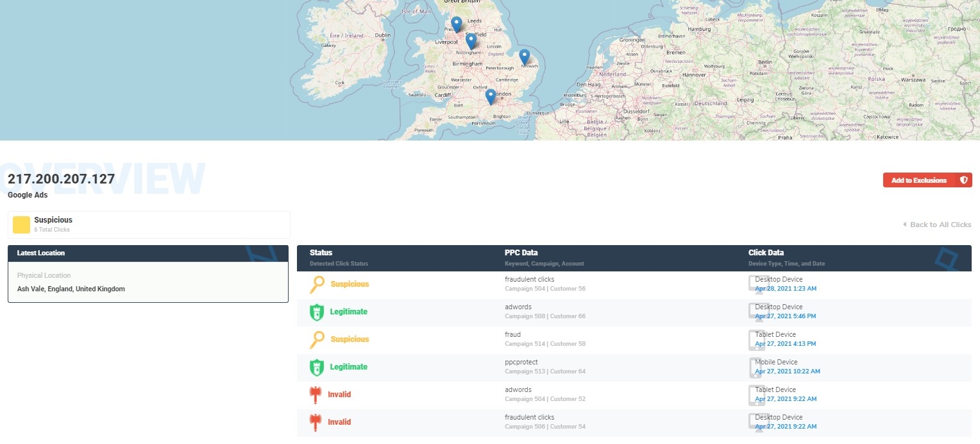Click magnifier icon of the Apr 28 suspicious click

[x=317, y=284]
